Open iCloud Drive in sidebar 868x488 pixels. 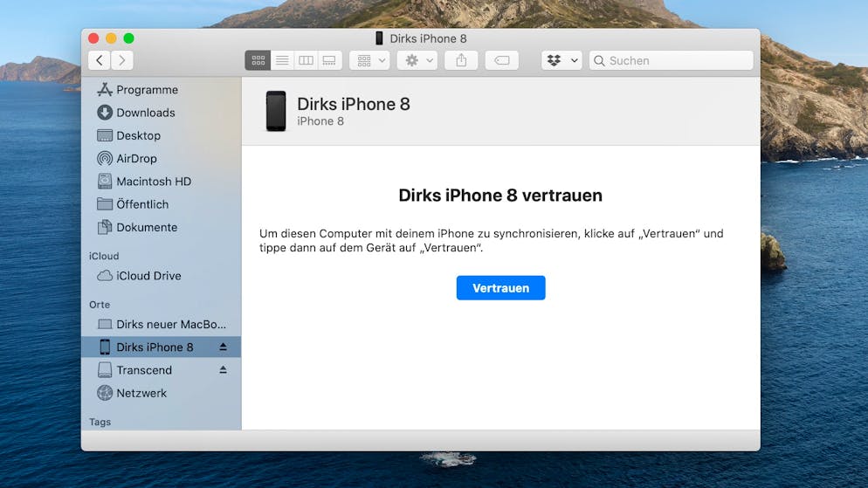tap(161, 276)
